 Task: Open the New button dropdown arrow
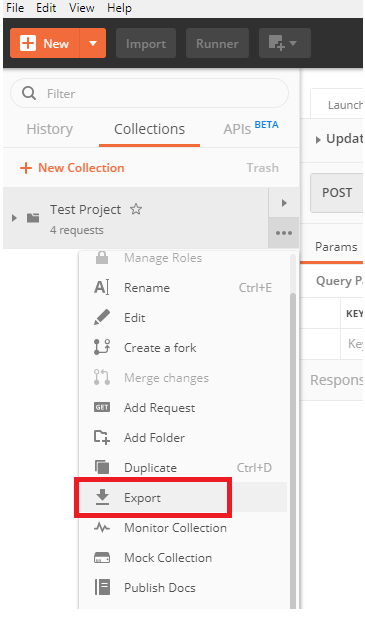pos(93,43)
